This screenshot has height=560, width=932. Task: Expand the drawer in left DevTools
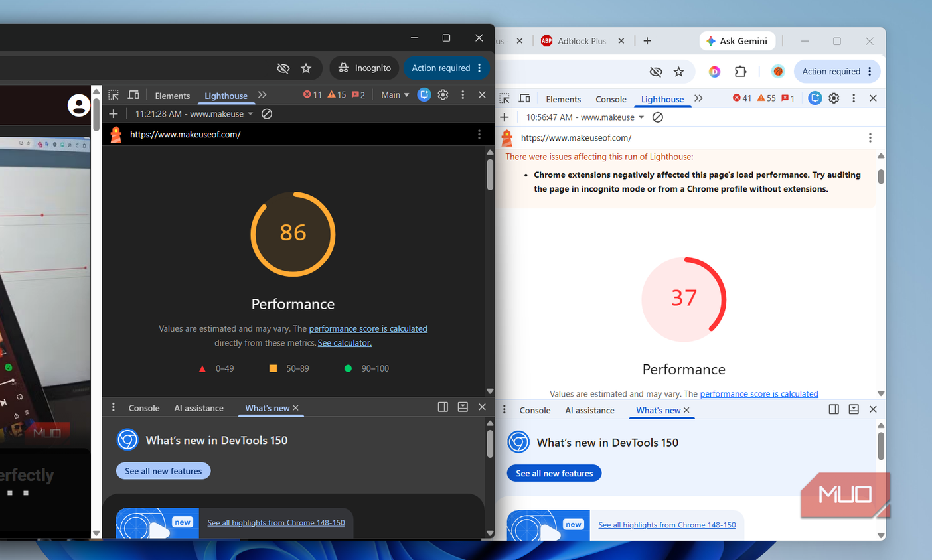pos(463,407)
